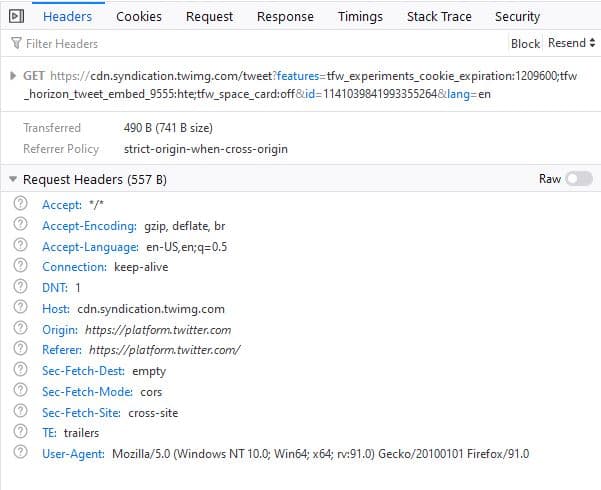Open the Response tab
The height and width of the screenshot is (490, 601).
(285, 16)
